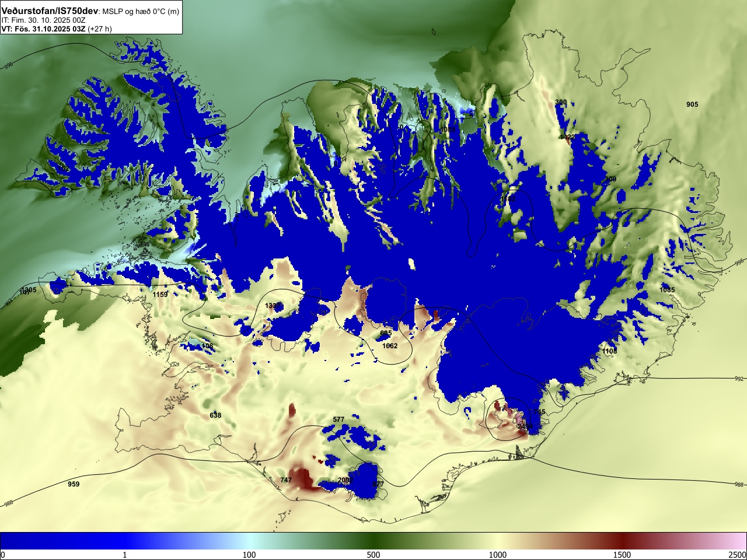Click the 100 tick on color scale
This screenshot has width=747, height=560.
tap(249, 555)
